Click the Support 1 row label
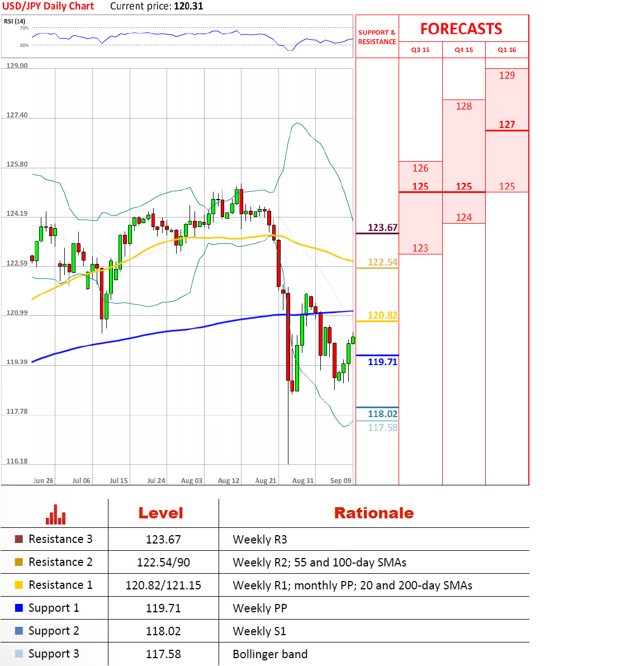Screen dimensions: 644x666 (54, 608)
